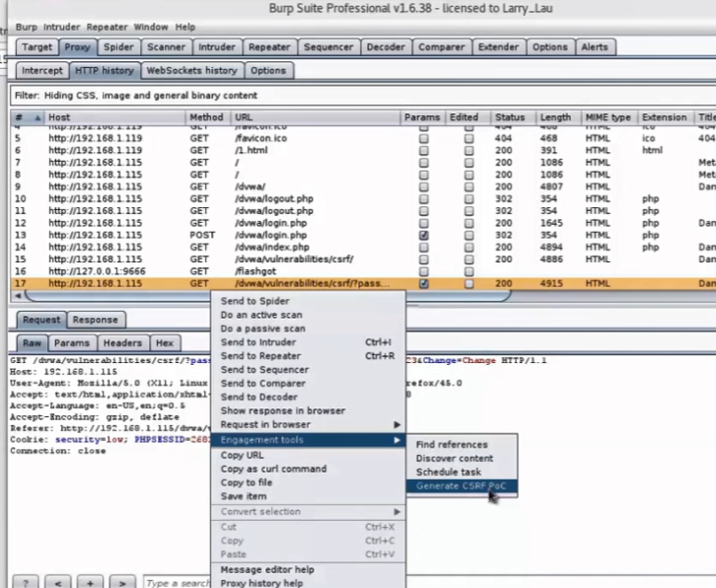716x588 pixels.
Task: Switch to the Sequencer tab
Action: [328, 47]
